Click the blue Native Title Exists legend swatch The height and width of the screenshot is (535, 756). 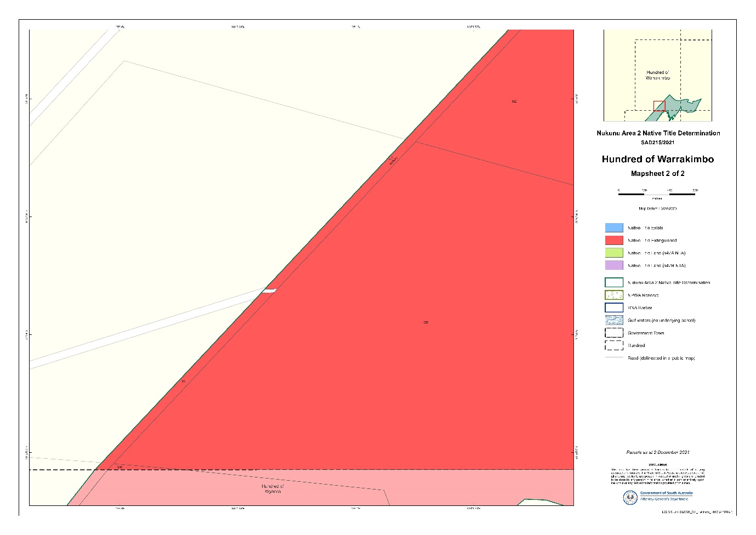(x=614, y=227)
